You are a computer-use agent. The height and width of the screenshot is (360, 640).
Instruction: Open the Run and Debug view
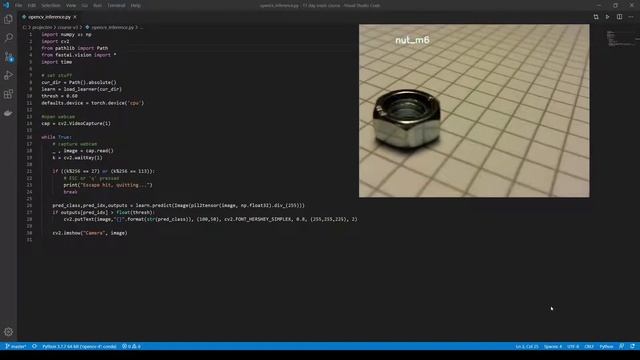(x=8, y=76)
